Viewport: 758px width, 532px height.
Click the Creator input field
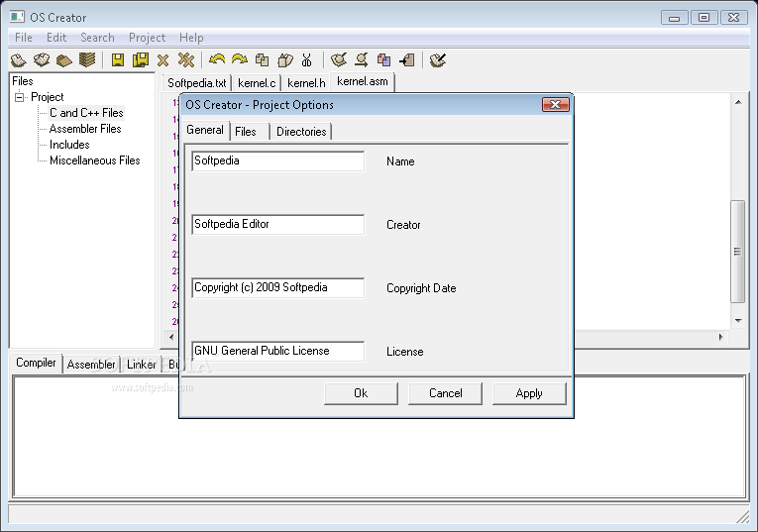(x=278, y=224)
